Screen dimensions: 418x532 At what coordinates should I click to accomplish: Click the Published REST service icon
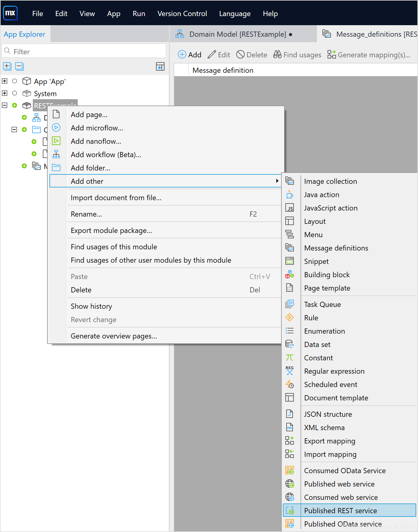290,510
